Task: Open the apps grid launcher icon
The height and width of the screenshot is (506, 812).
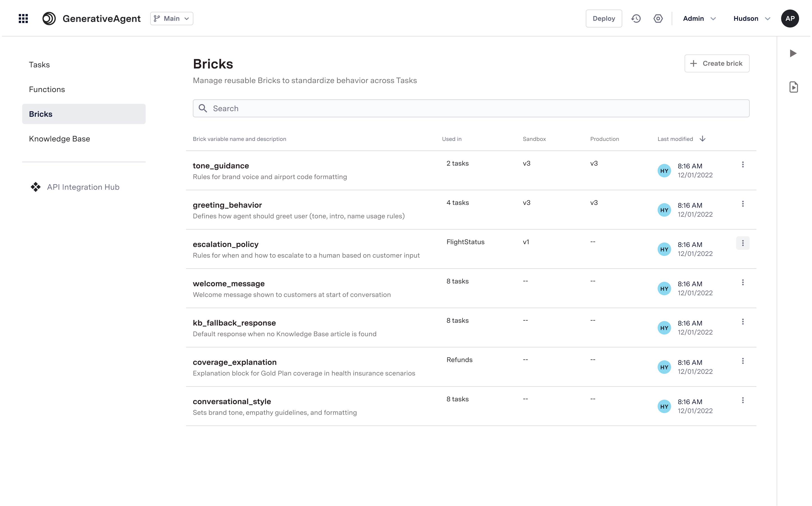Action: (x=23, y=19)
